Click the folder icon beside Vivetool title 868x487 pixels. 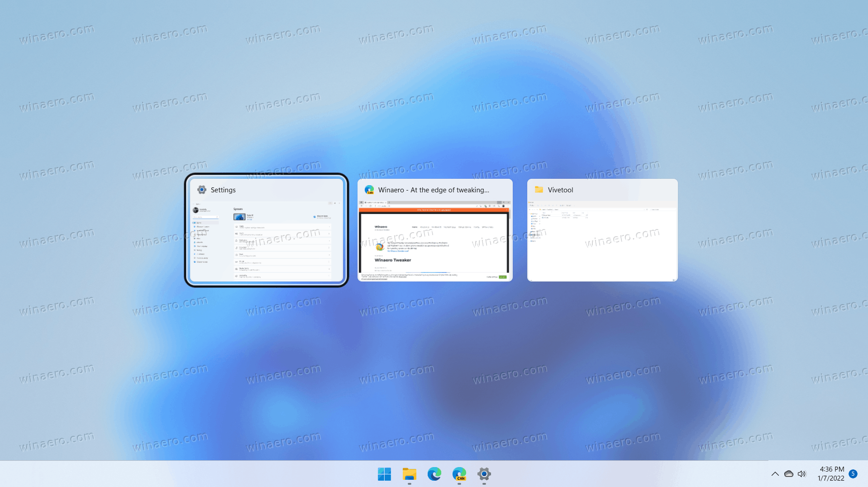(539, 189)
